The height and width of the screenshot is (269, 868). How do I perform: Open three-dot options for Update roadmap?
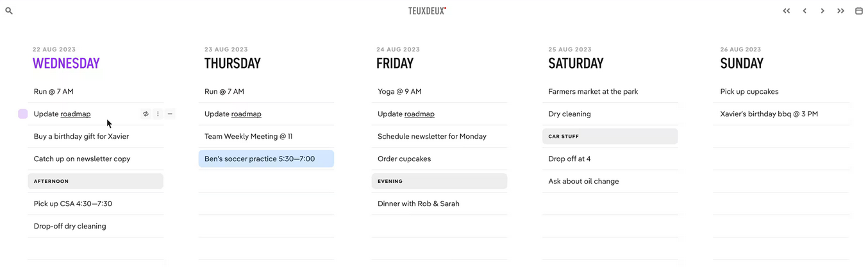pyautogui.click(x=158, y=114)
